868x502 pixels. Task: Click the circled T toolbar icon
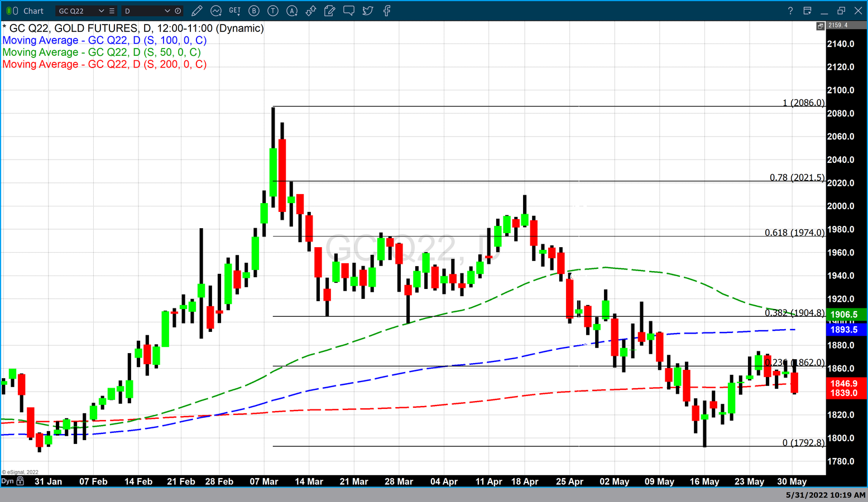(273, 11)
